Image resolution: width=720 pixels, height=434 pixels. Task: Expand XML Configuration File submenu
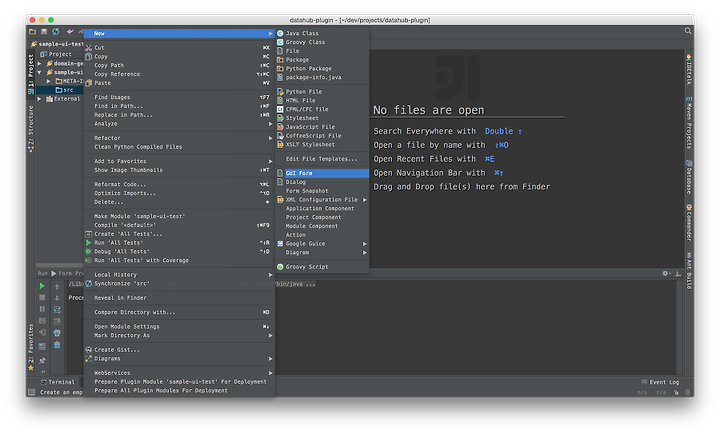point(322,199)
